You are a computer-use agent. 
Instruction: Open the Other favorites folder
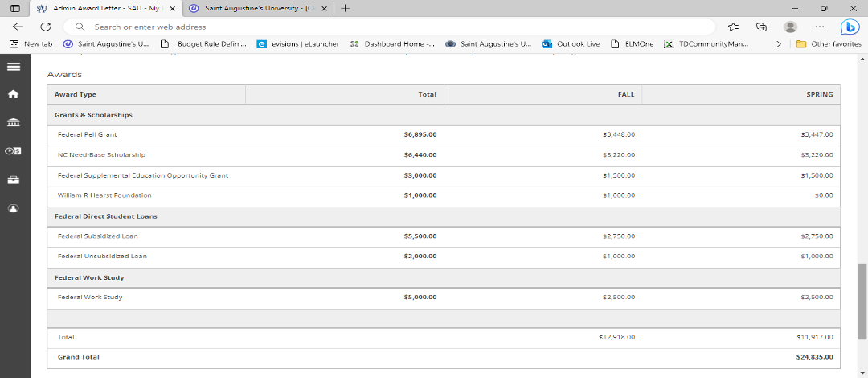(828, 44)
